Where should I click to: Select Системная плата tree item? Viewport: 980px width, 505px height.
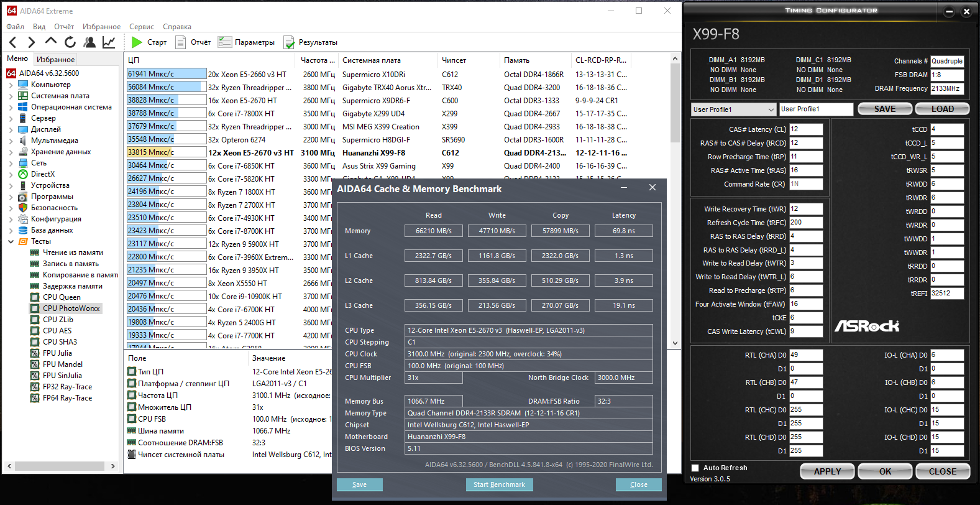click(60, 96)
